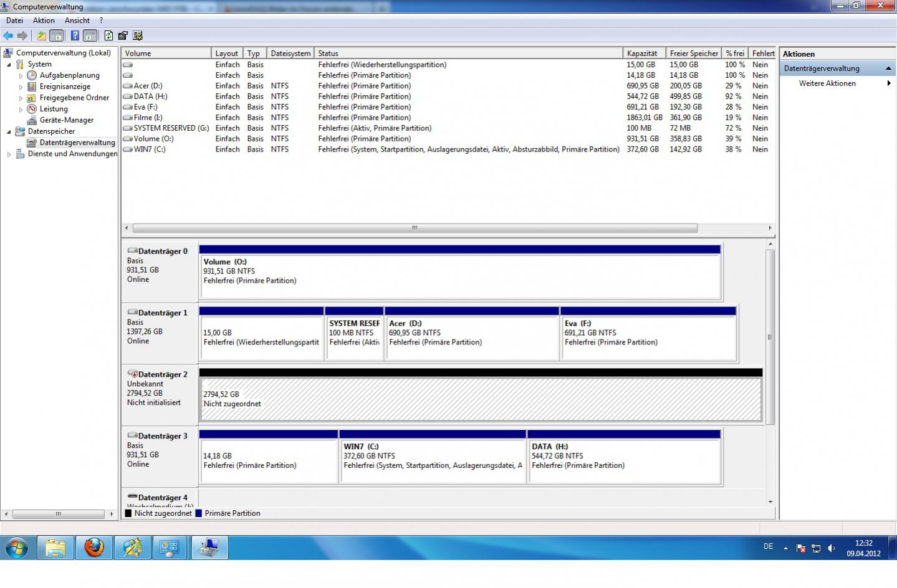
Task: Select Datenträgerverwaltung tree item
Action: point(77,143)
